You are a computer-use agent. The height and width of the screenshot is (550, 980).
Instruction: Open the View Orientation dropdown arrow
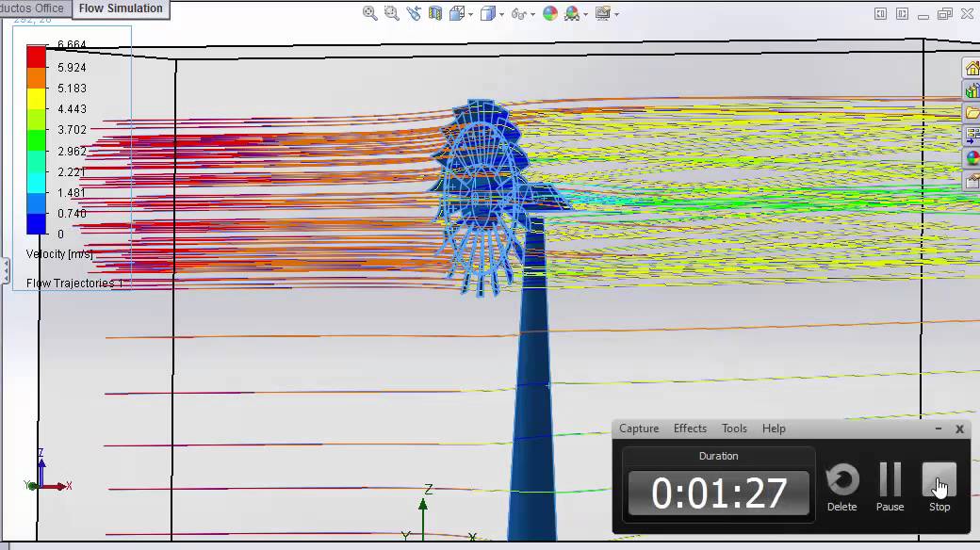click(x=470, y=14)
